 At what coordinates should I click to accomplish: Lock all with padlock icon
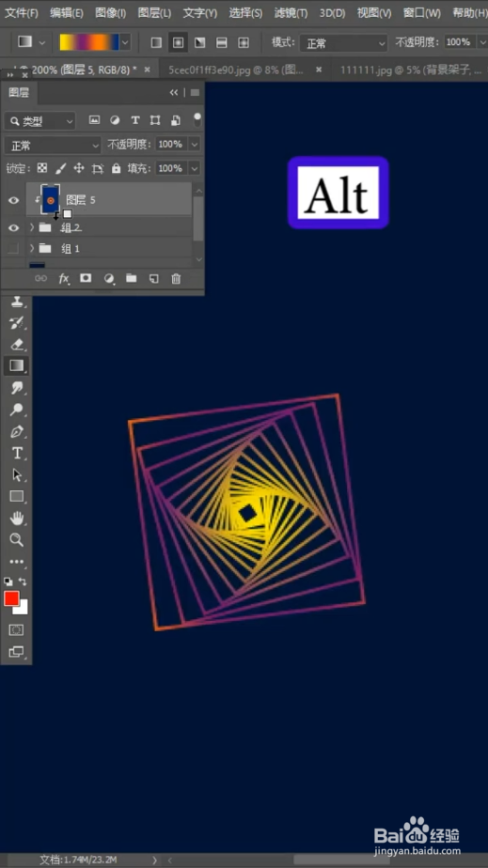coord(116,168)
